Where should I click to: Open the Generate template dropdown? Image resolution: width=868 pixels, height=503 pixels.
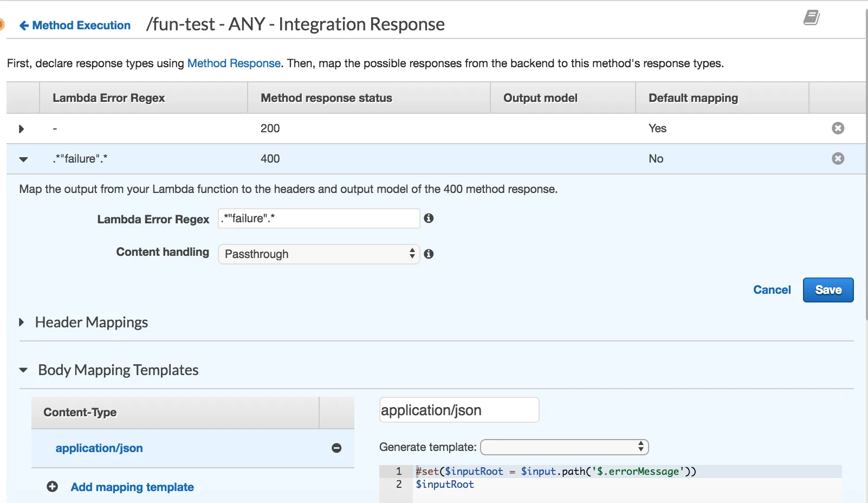tap(564, 447)
